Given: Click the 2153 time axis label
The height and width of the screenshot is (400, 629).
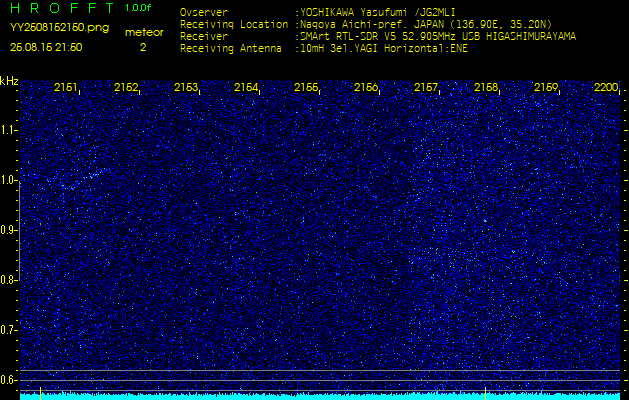Looking at the screenshot, I should pyautogui.click(x=186, y=87).
